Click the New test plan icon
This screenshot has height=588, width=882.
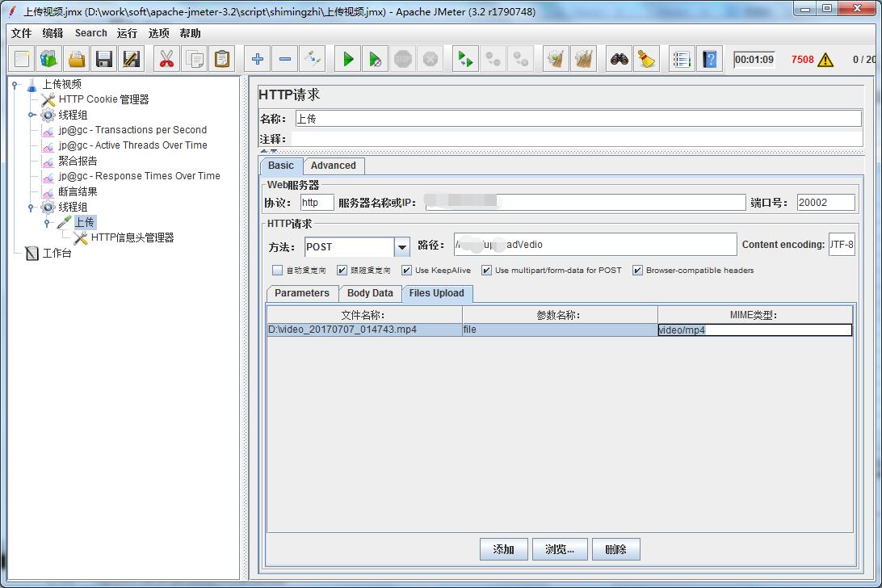tap(21, 59)
